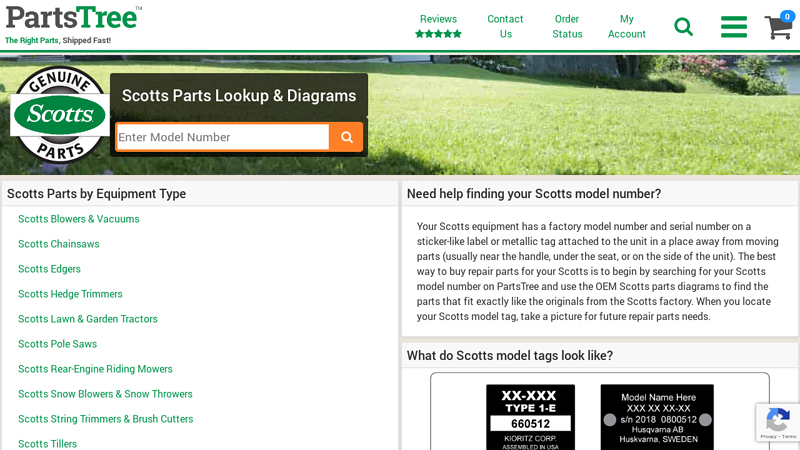Image resolution: width=800 pixels, height=450 pixels.
Task: Open Scotts Lawn & Garden Tractors
Action: (88, 319)
